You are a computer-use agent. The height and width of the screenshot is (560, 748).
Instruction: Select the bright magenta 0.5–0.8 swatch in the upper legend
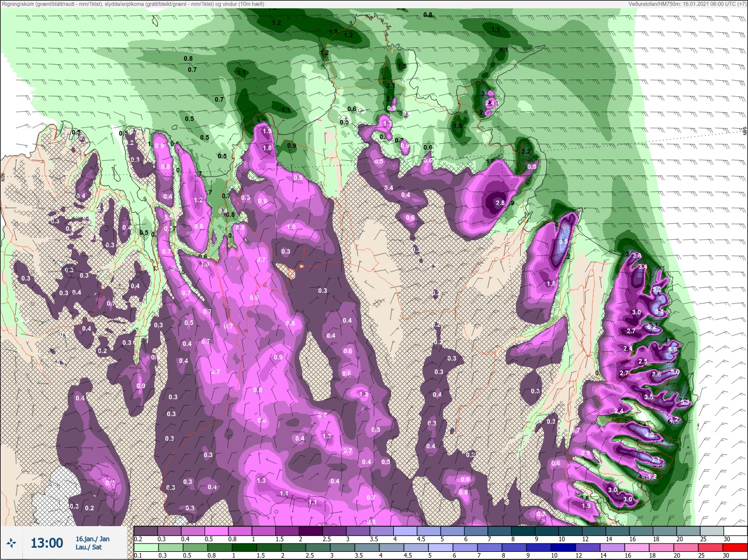[x=217, y=531]
